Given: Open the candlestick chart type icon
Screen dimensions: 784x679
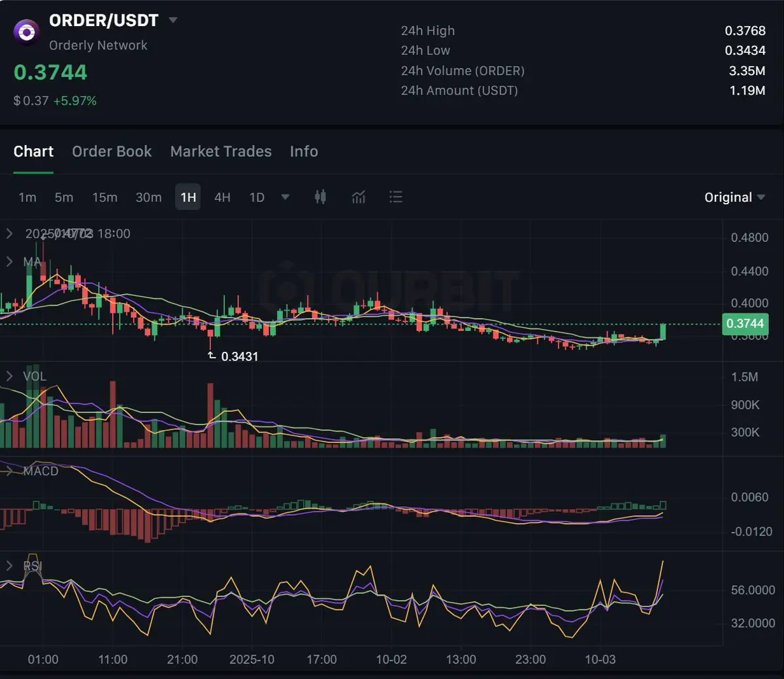Looking at the screenshot, I should [x=320, y=197].
